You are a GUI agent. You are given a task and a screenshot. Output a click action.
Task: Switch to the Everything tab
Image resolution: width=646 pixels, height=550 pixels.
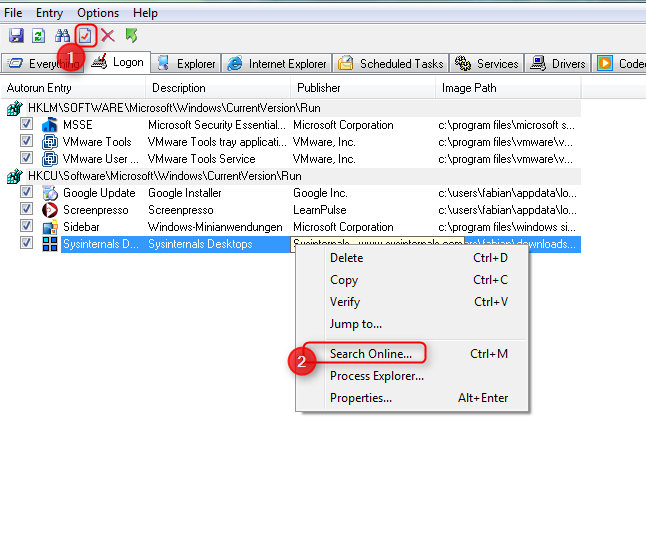pos(43,63)
